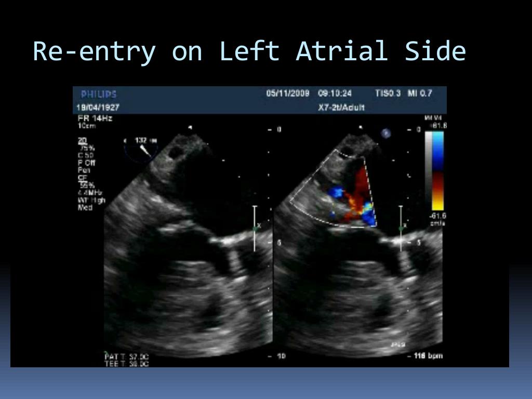The height and width of the screenshot is (399, 532).
Task: Click the transducer label "X7-2t/Adult"
Action: pyautogui.click(x=341, y=108)
